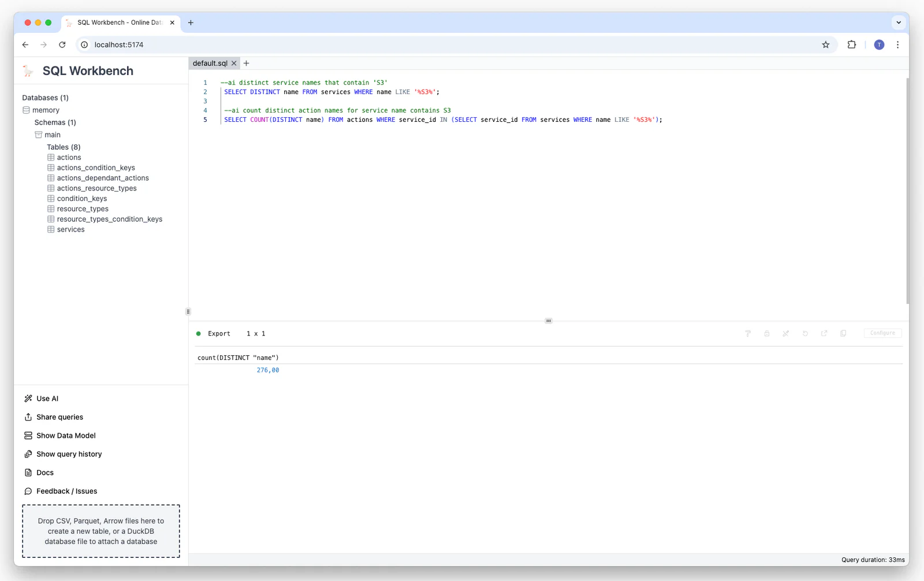Click the count(DISTINCT "name") column header

(x=238, y=358)
